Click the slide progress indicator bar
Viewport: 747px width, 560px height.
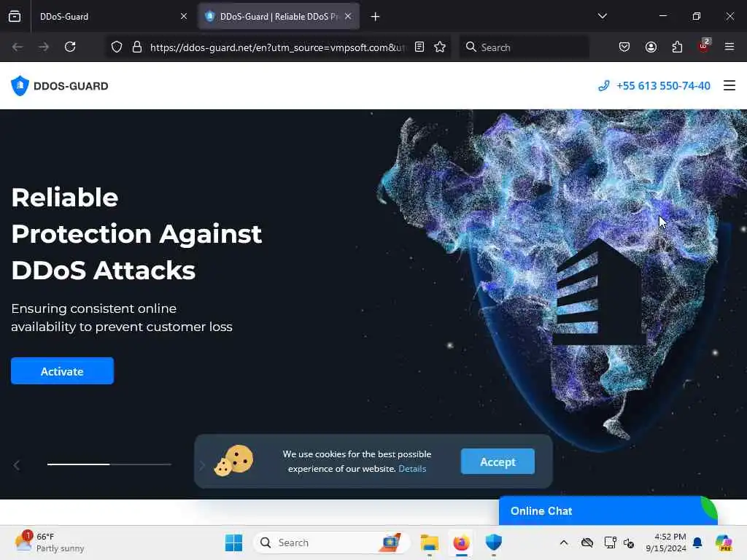pyautogui.click(x=109, y=464)
